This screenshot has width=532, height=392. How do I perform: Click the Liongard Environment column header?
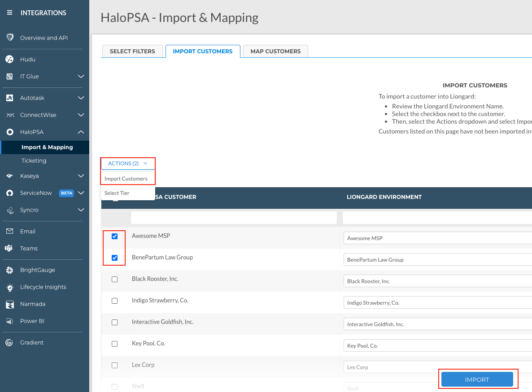tap(384, 197)
